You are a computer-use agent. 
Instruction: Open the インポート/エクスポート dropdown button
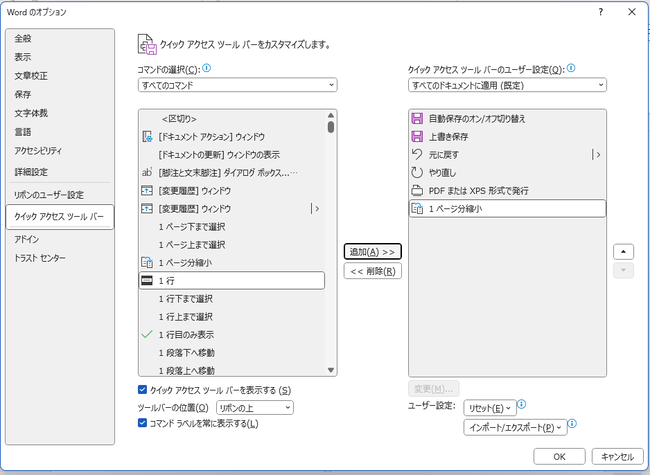515,427
